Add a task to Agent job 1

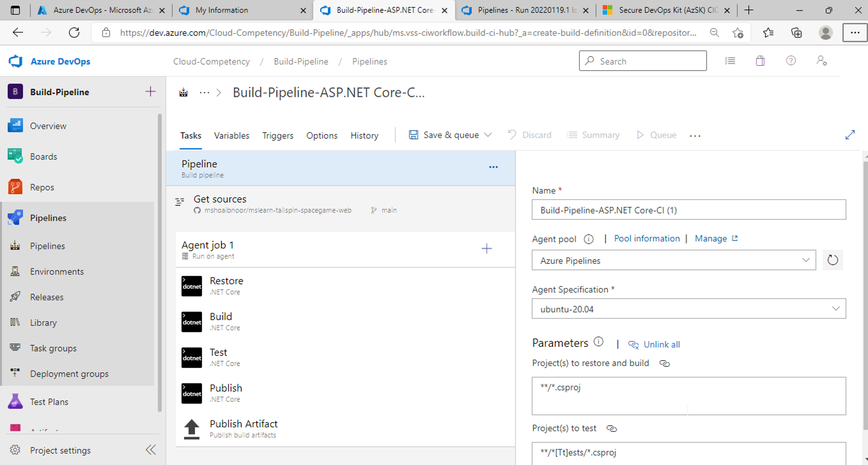pyautogui.click(x=487, y=249)
